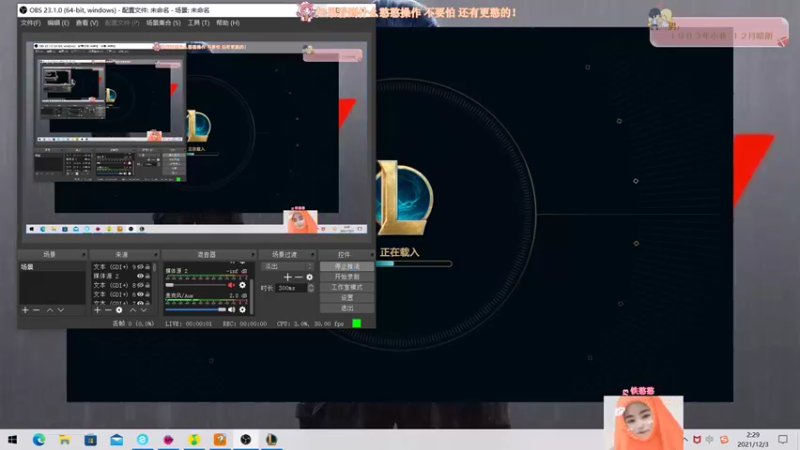Click the 工作室模式 studio mode button
This screenshot has width=800, height=450.
tap(347, 287)
